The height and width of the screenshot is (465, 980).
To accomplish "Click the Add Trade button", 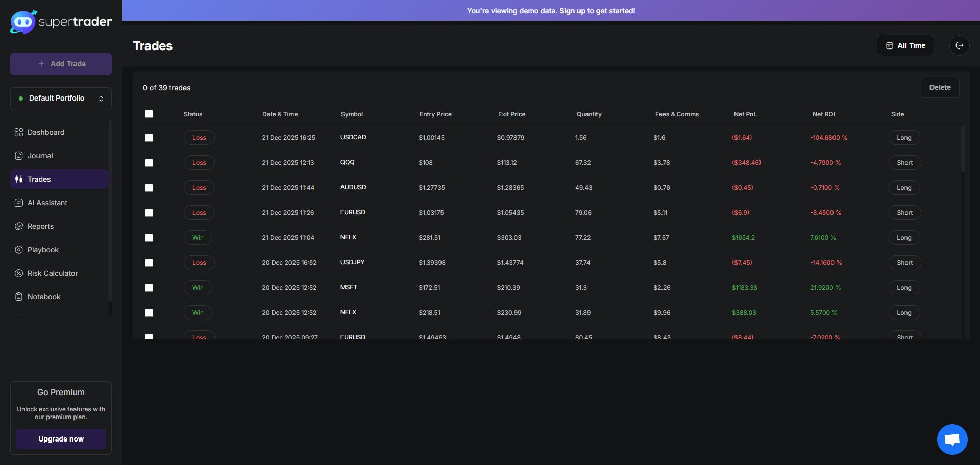I will (61, 64).
